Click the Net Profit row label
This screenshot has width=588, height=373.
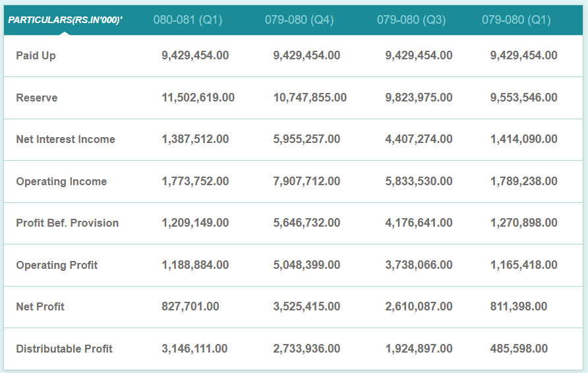40,307
